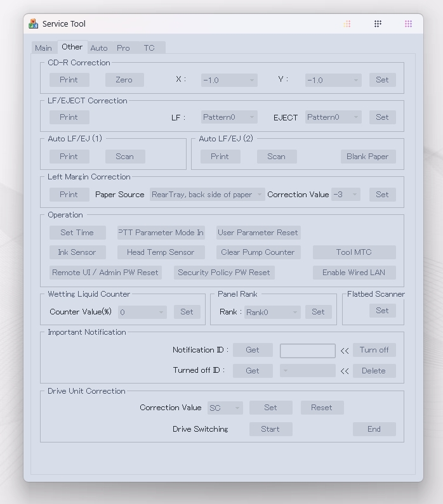Click the Blank Paper button
This screenshot has width=443, height=504.
click(x=368, y=157)
